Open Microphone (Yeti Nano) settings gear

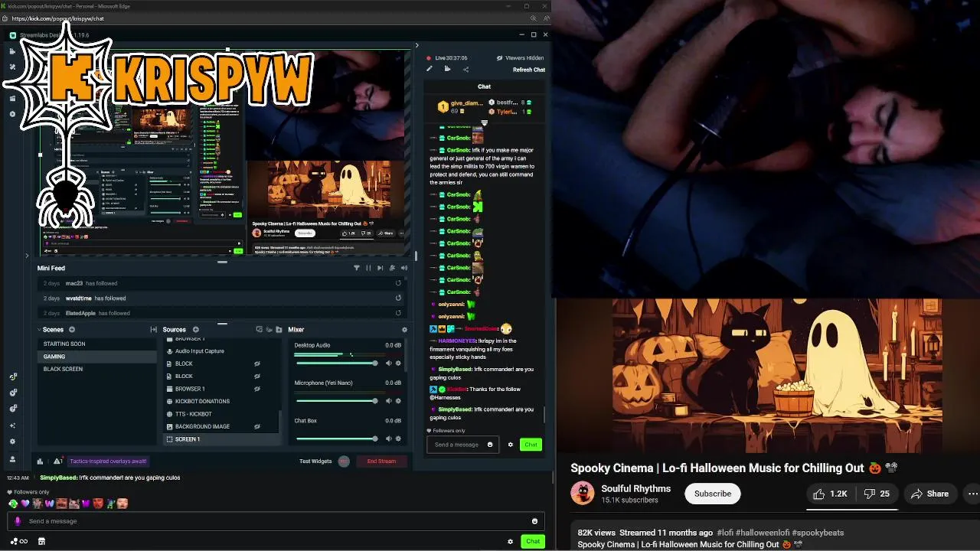click(398, 401)
